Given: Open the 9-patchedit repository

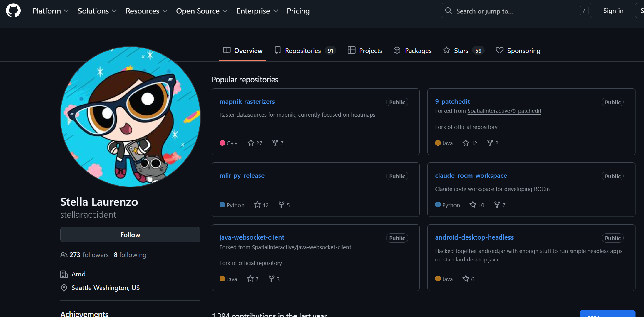Looking at the screenshot, I should [x=452, y=102].
